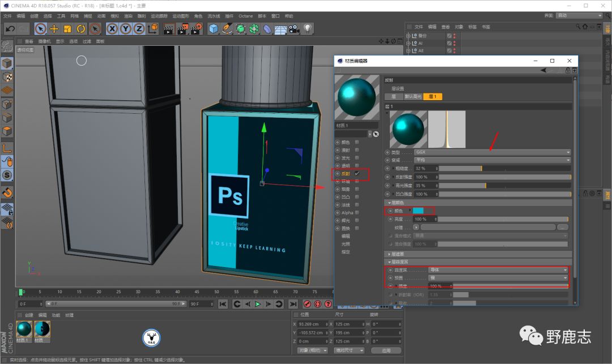Select the Move tool in toolbar

(x=54, y=28)
